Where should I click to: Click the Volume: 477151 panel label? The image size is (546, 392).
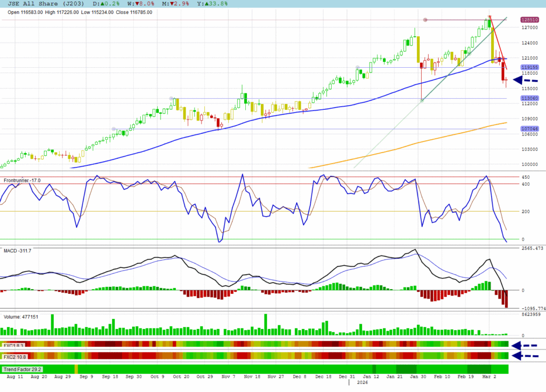coord(21,317)
